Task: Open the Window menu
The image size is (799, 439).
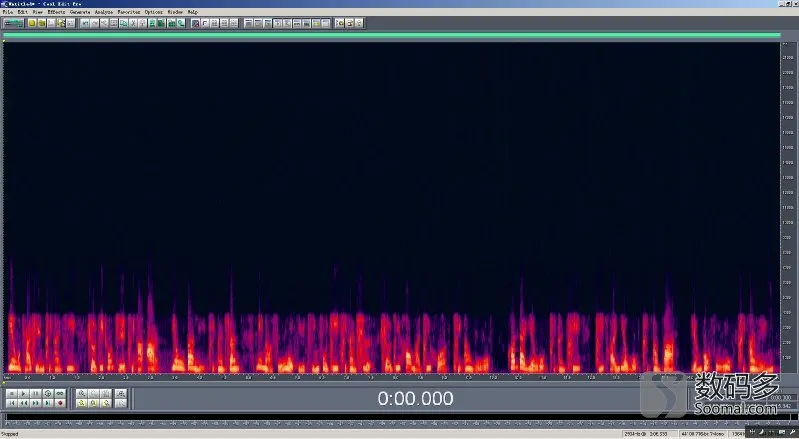Action: [175, 12]
